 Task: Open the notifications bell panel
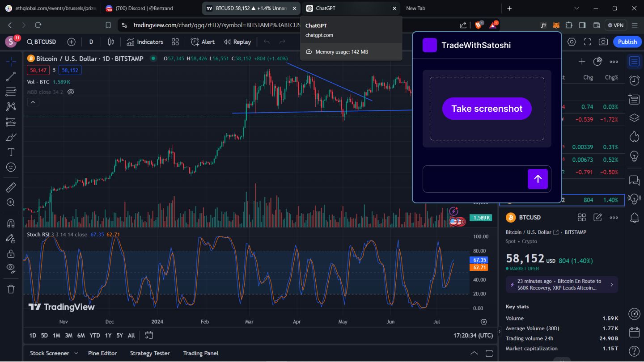click(x=634, y=218)
